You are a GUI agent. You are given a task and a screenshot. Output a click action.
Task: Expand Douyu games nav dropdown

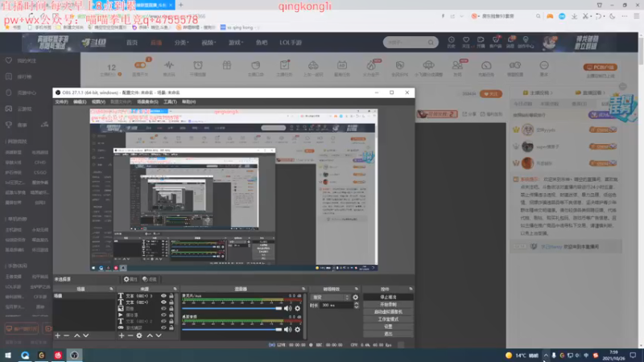236,43
